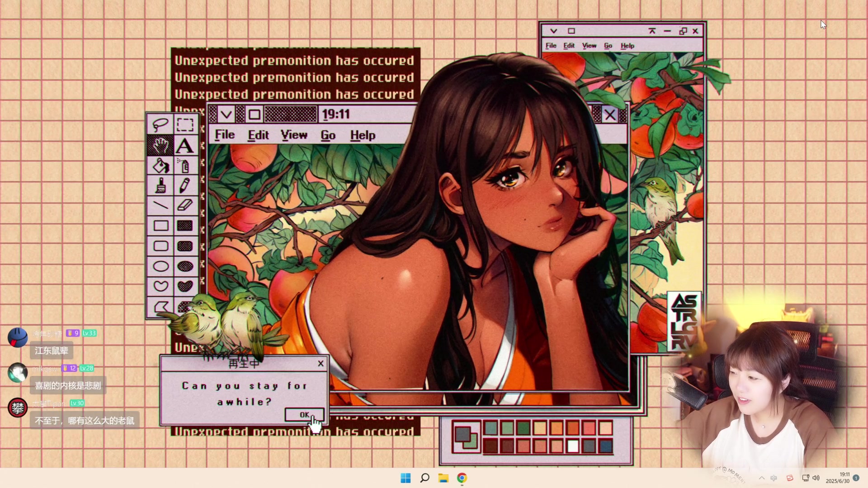This screenshot has width=868, height=488.
Task: Select the Paintbrush tool
Action: point(160,185)
